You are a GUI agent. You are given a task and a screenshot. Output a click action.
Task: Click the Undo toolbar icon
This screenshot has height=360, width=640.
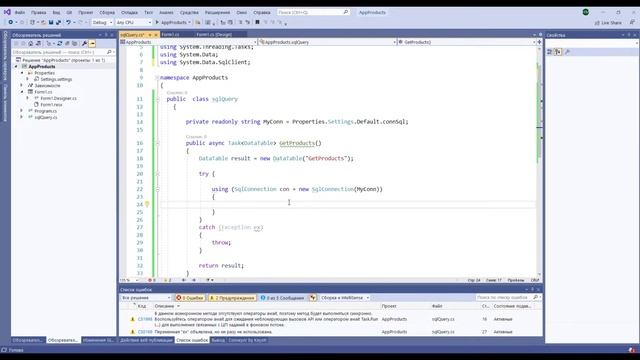69,22
